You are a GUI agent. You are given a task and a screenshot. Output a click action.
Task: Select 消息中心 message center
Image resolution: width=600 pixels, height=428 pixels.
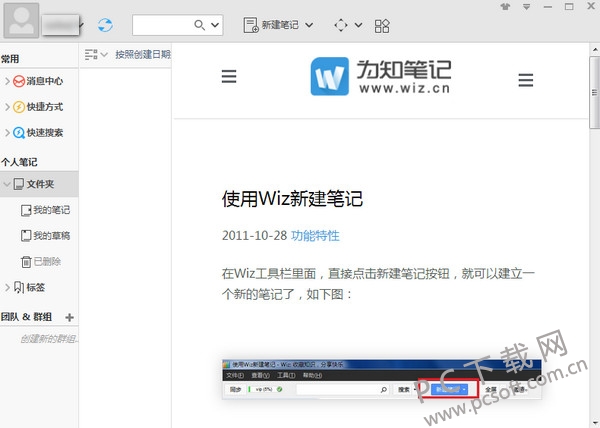[38, 81]
